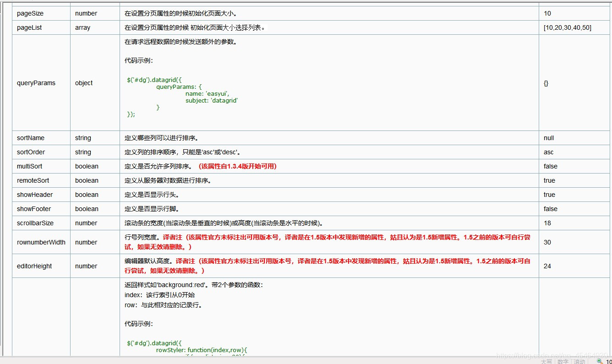The image size is (612, 364).
Task: Select the sortOrder property name cell
Action: click(41, 152)
